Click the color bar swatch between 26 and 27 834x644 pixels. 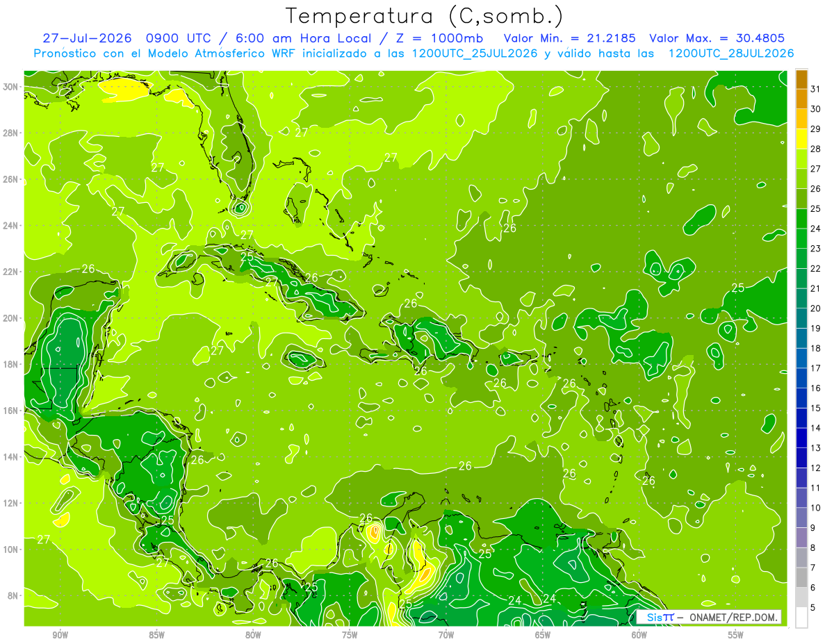click(802, 179)
